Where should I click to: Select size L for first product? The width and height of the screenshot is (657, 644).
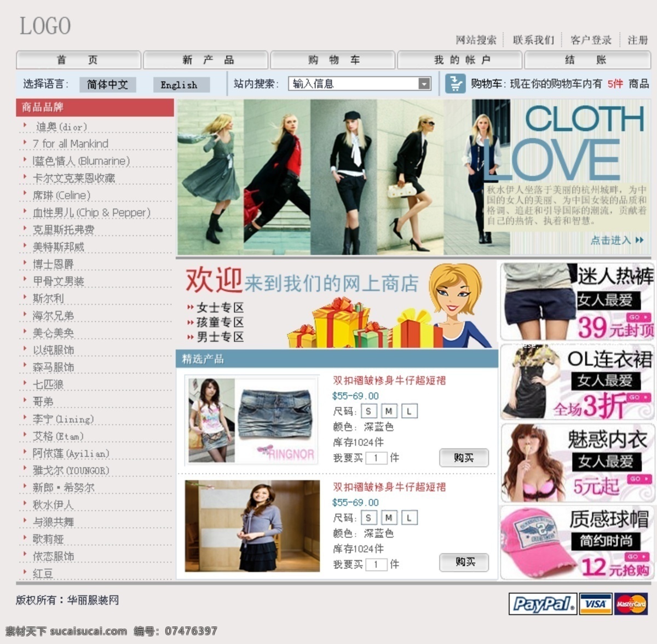click(409, 411)
